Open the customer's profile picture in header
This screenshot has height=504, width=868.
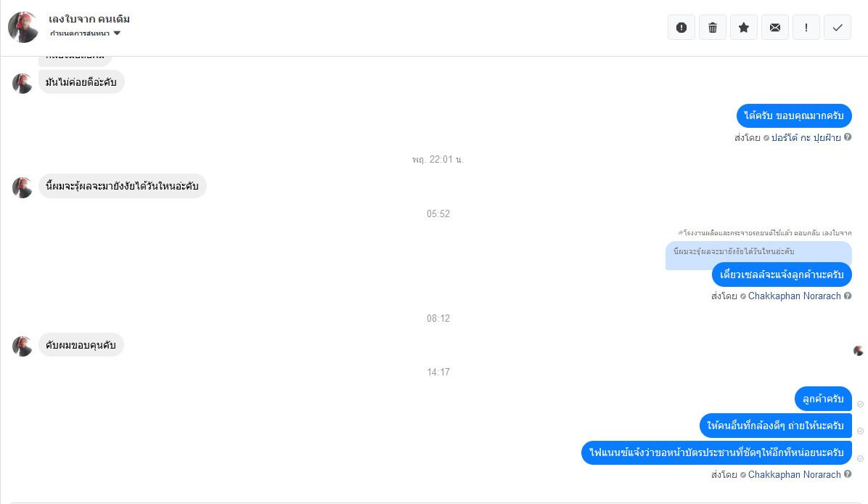click(23, 27)
